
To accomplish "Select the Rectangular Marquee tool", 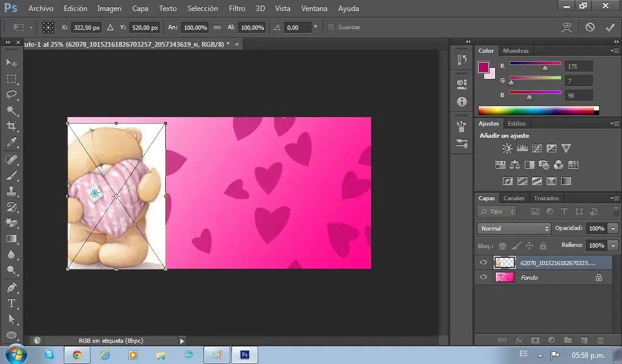I will 12,78.
